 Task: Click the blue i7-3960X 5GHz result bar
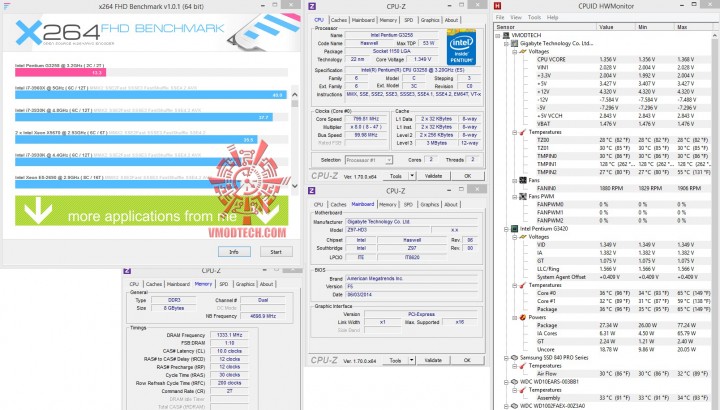pyautogui.click(x=151, y=95)
